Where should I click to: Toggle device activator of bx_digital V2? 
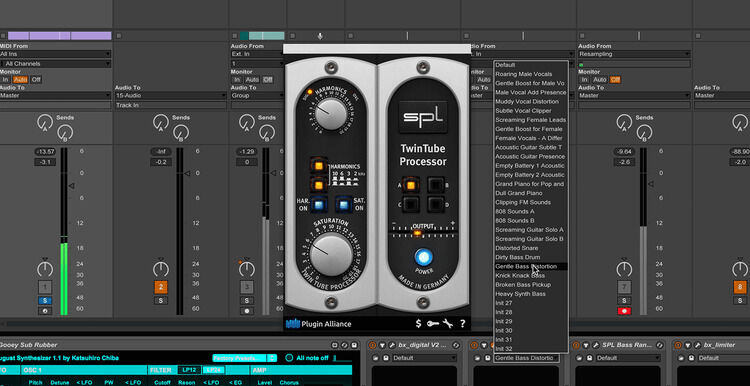pyautogui.click(x=373, y=345)
